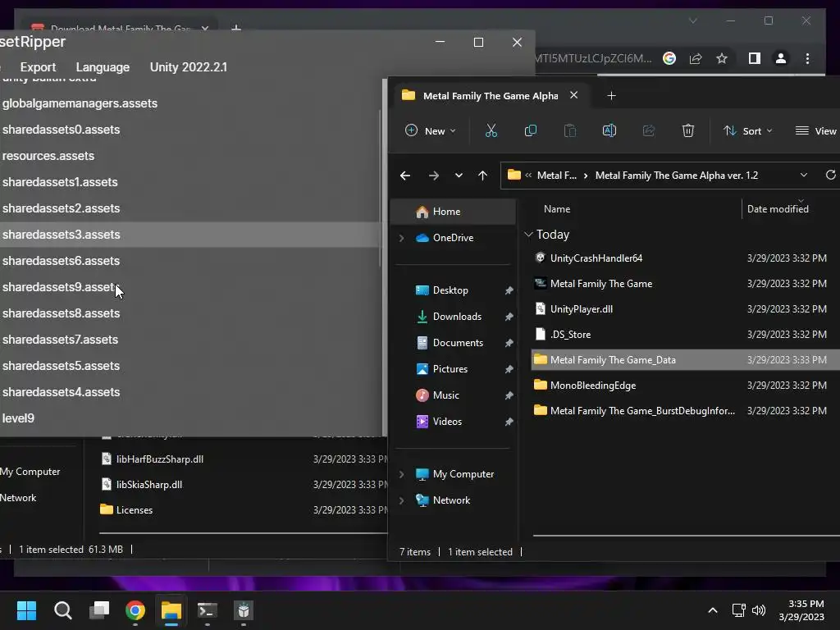The image size is (840, 630).
Task: Click the Rename icon in File Explorer toolbar
Action: point(609,130)
